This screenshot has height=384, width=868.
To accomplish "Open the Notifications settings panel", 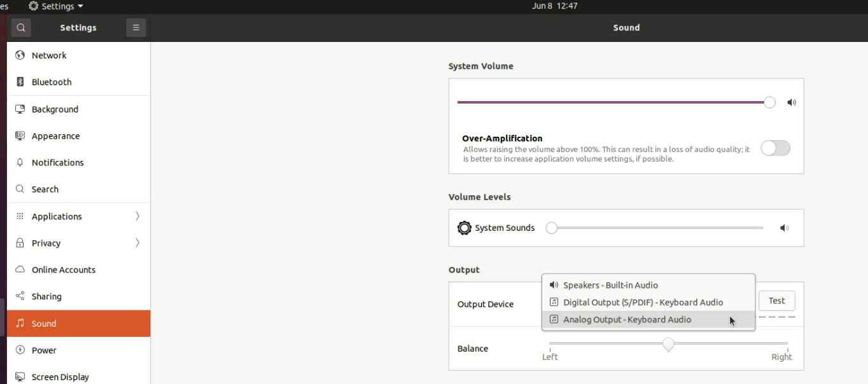I will (79, 163).
